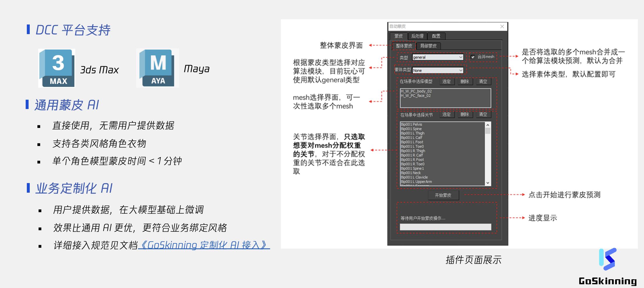
Task: Click the 单个角色模型蒙皮时间 < 1 分钟 bullet
Action: 117,161
